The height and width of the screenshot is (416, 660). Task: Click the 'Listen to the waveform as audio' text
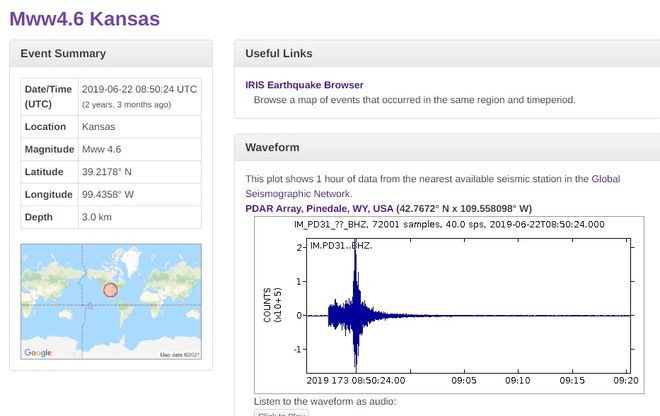click(325, 402)
